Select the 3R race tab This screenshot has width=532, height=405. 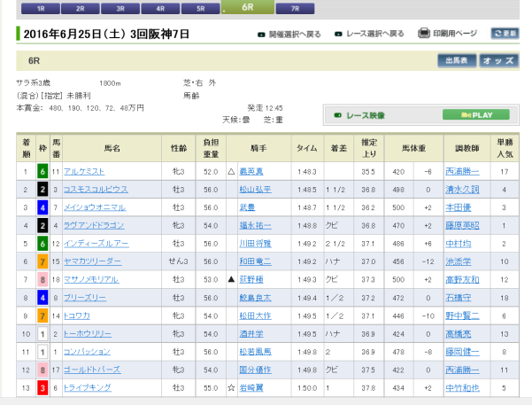[120, 7]
